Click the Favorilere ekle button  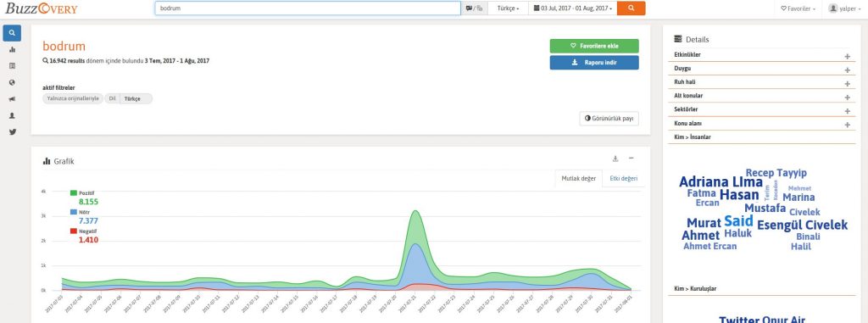pos(594,46)
